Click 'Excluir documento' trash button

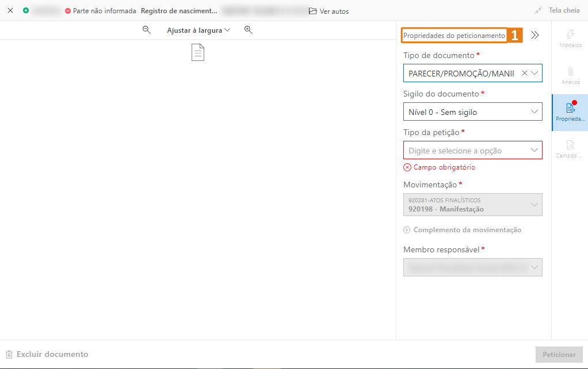tap(47, 355)
